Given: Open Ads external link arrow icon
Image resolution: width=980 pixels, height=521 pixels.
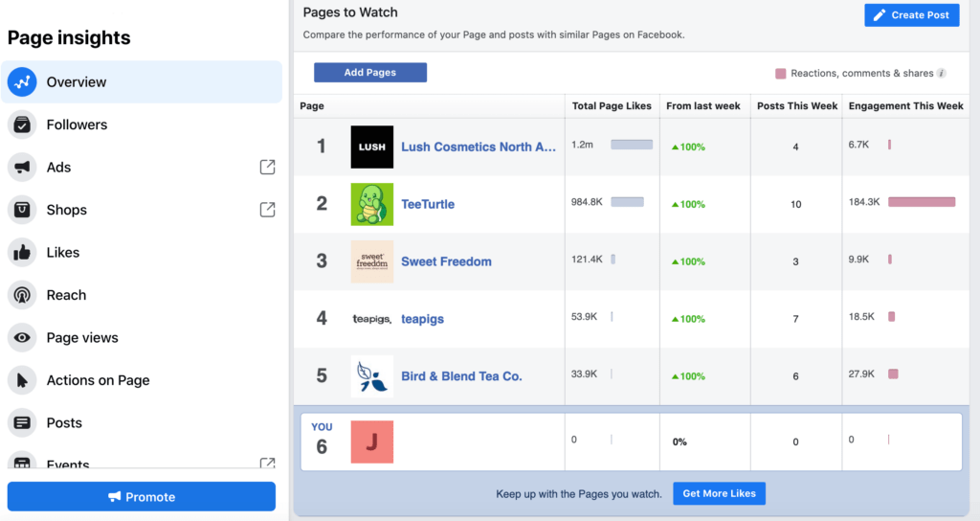Looking at the screenshot, I should pyautogui.click(x=268, y=167).
